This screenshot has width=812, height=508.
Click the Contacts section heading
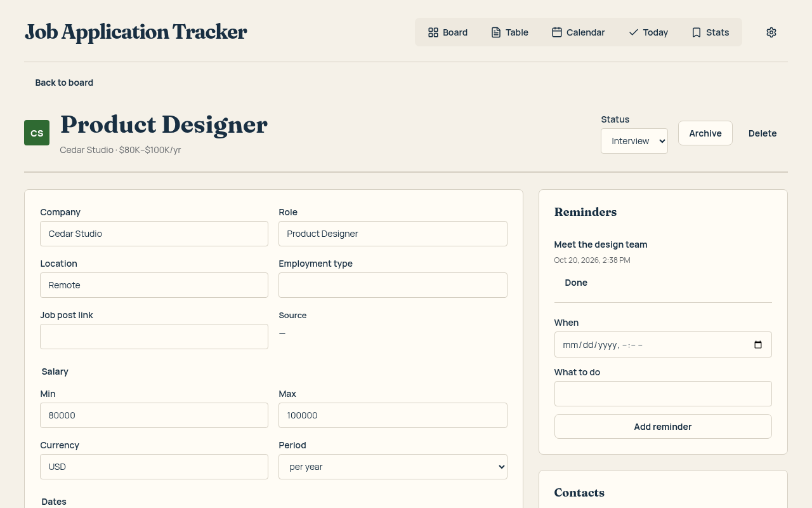point(579,493)
